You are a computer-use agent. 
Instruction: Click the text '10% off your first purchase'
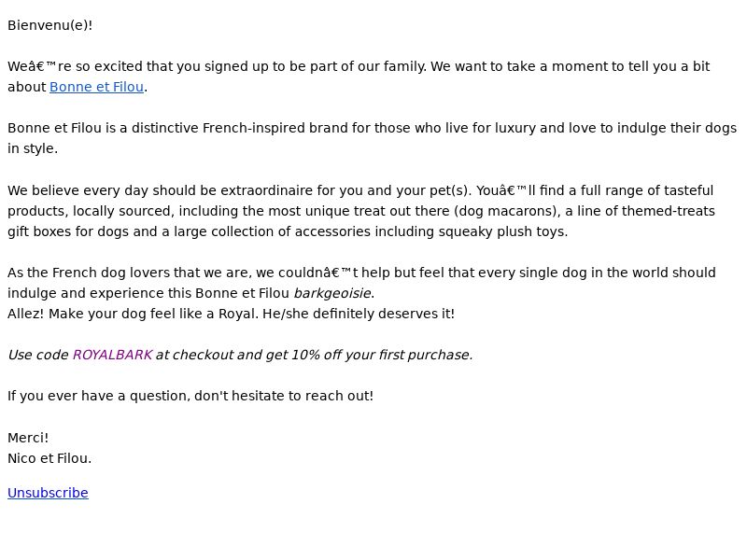382,356
